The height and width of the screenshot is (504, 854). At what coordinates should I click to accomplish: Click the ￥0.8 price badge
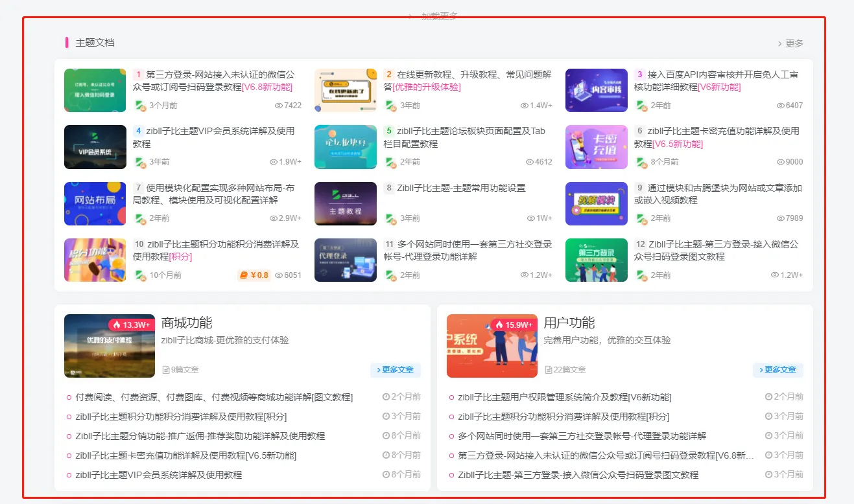(x=254, y=275)
